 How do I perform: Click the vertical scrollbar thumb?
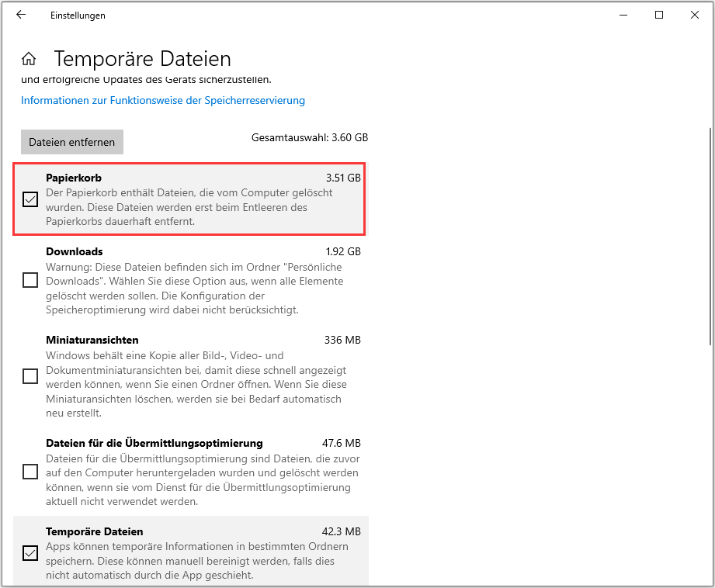(x=710, y=236)
